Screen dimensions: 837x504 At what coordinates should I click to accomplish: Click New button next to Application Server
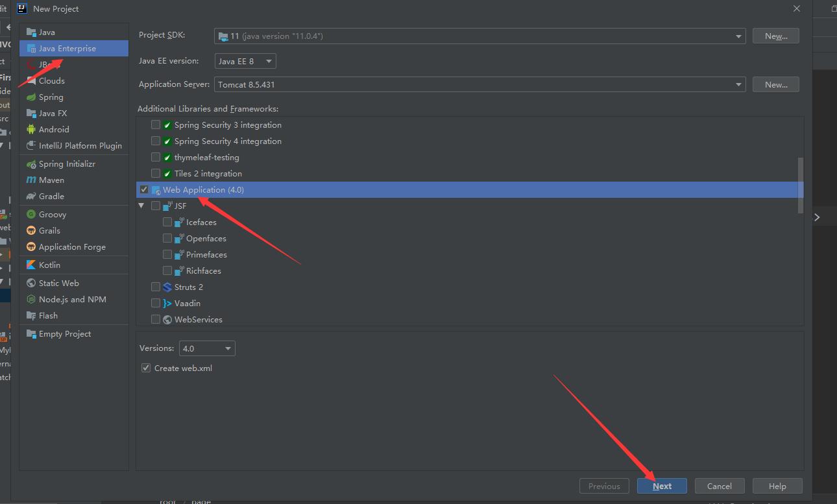(776, 84)
